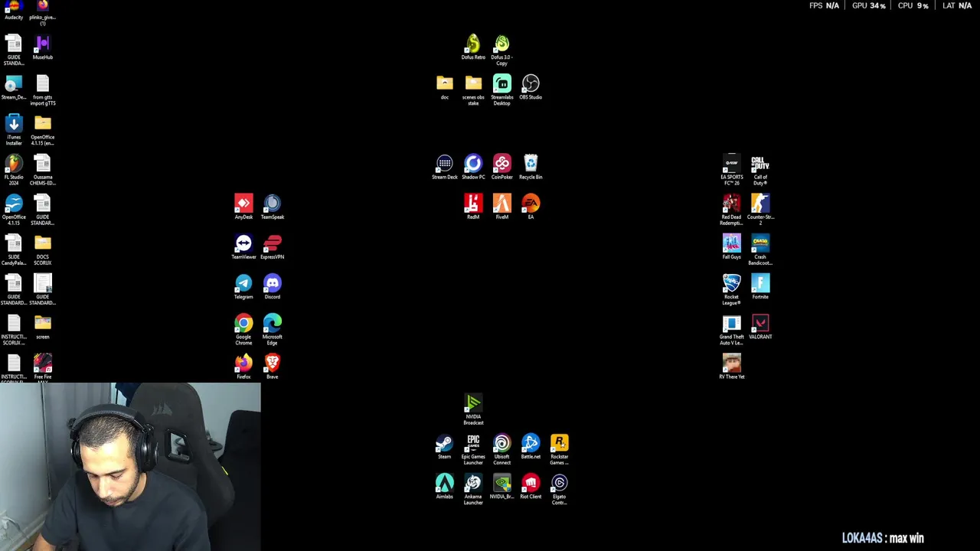Launch Red Dead Redemption shortcut
The width and height of the screenshot is (980, 551).
click(732, 210)
